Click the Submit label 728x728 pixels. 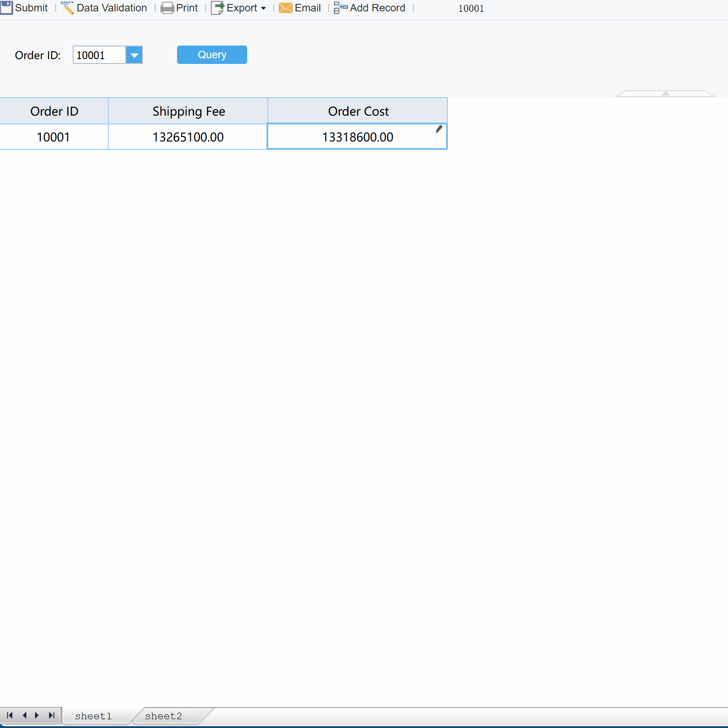pyautogui.click(x=31, y=7)
